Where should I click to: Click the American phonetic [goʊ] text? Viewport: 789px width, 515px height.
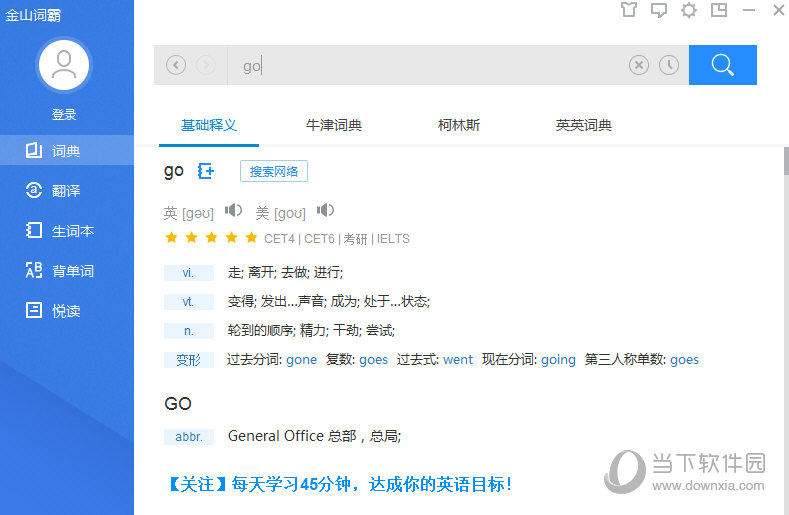pyautogui.click(x=289, y=213)
